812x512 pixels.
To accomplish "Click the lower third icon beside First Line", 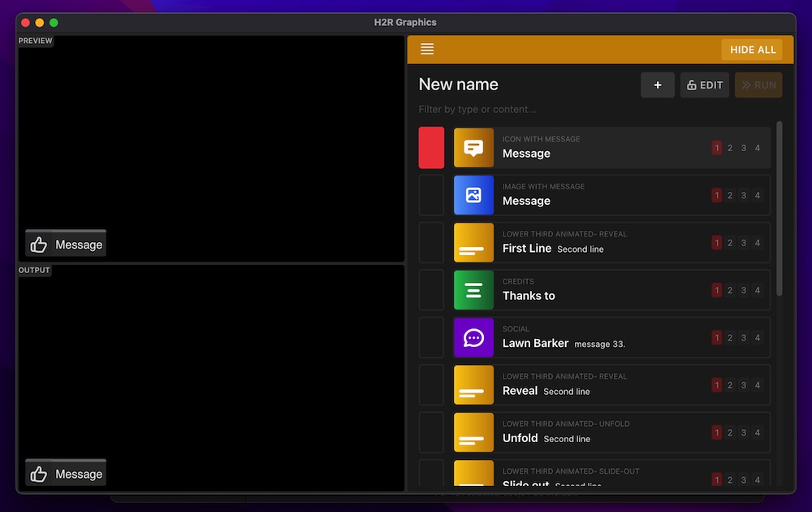I will click(473, 242).
